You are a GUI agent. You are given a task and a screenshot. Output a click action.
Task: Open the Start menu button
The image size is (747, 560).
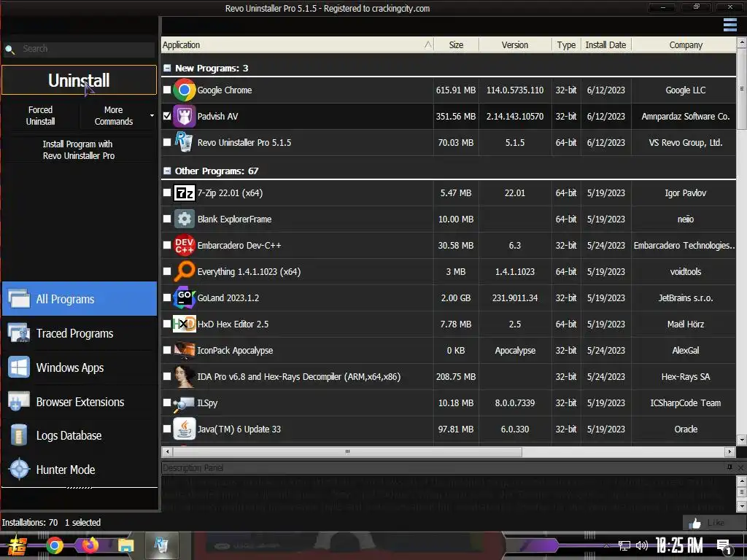[x=18, y=545]
